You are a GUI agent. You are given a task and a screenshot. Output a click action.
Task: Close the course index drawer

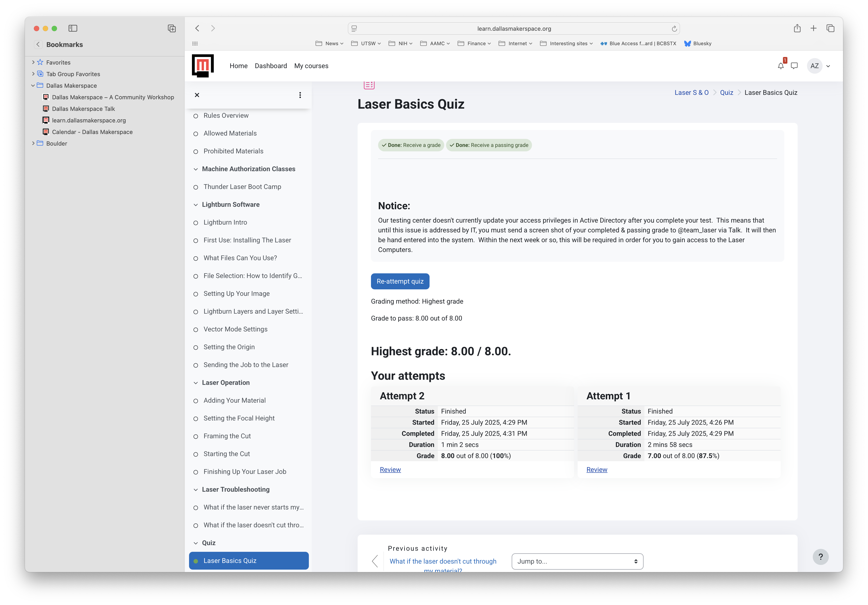pos(197,95)
